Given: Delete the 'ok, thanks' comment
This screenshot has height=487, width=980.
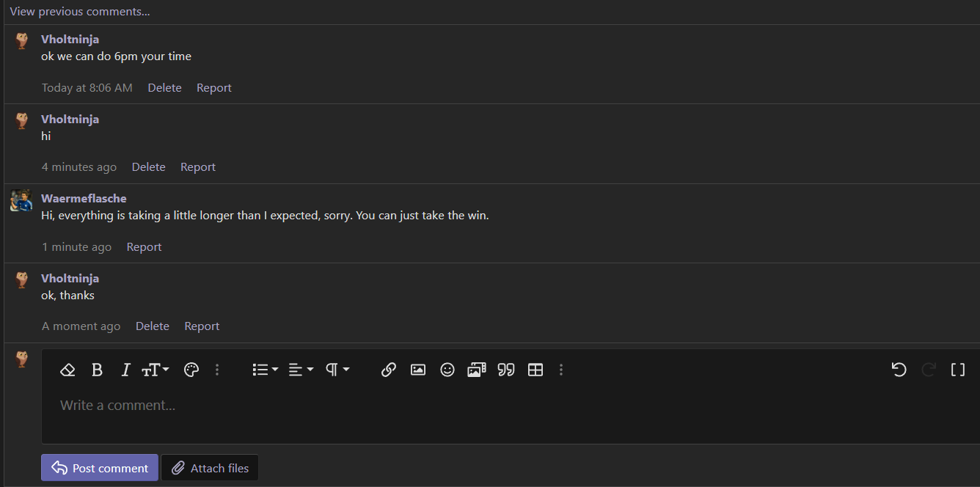Looking at the screenshot, I should [x=153, y=326].
